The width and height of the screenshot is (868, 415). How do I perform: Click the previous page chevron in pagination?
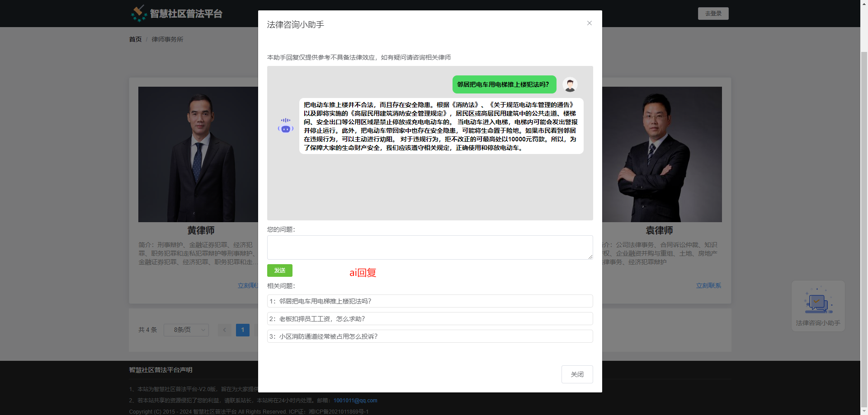[x=224, y=330]
